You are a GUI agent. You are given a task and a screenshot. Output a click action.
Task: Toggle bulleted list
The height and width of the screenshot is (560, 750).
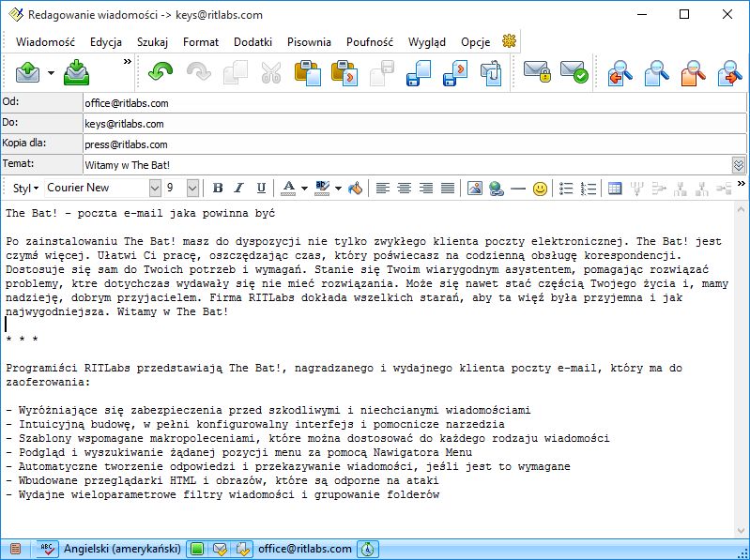coord(566,189)
